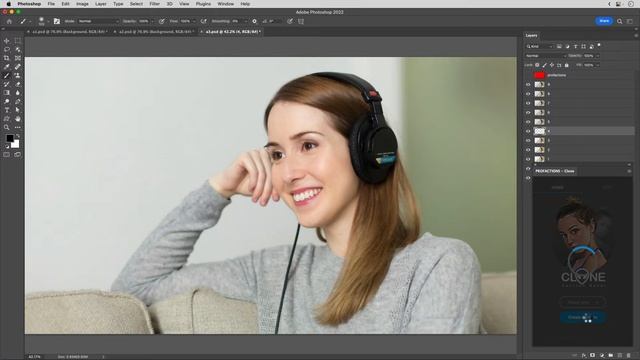Image resolution: width=640 pixels, height=360 pixels.
Task: Select the Magic Wand tool
Action: (x=18, y=49)
